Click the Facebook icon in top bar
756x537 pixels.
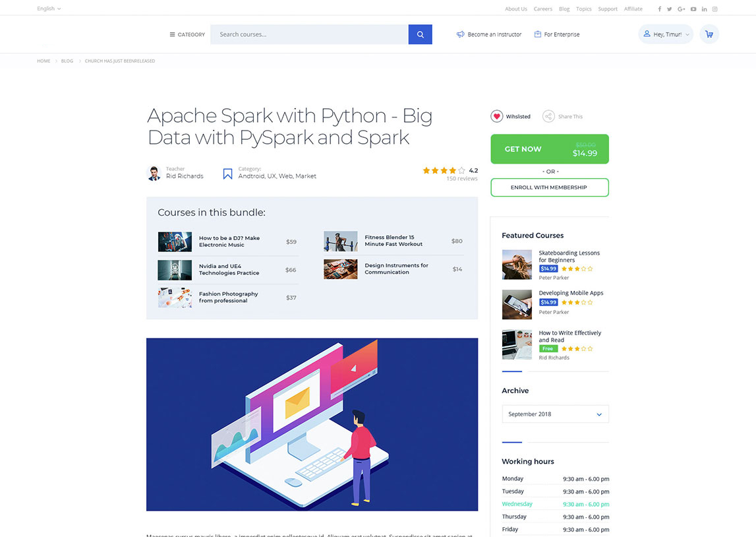660,9
